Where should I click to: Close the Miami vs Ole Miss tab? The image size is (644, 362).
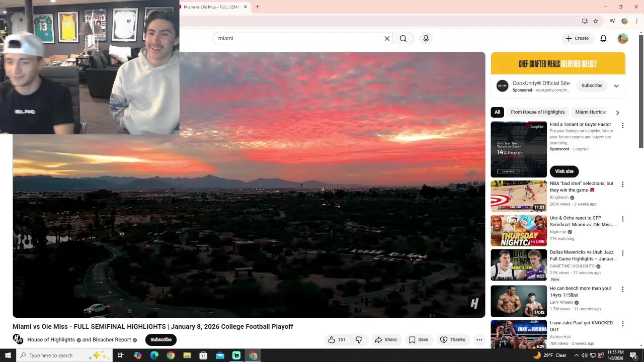246,7
